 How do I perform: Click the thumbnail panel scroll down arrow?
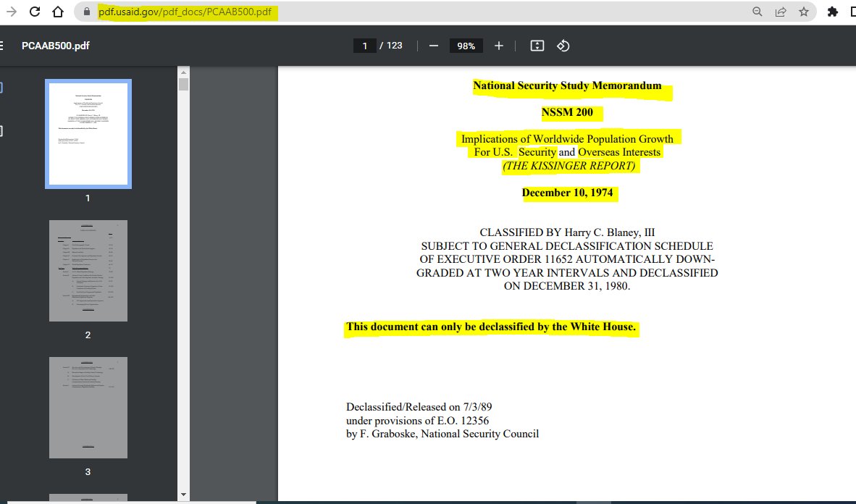click(183, 495)
